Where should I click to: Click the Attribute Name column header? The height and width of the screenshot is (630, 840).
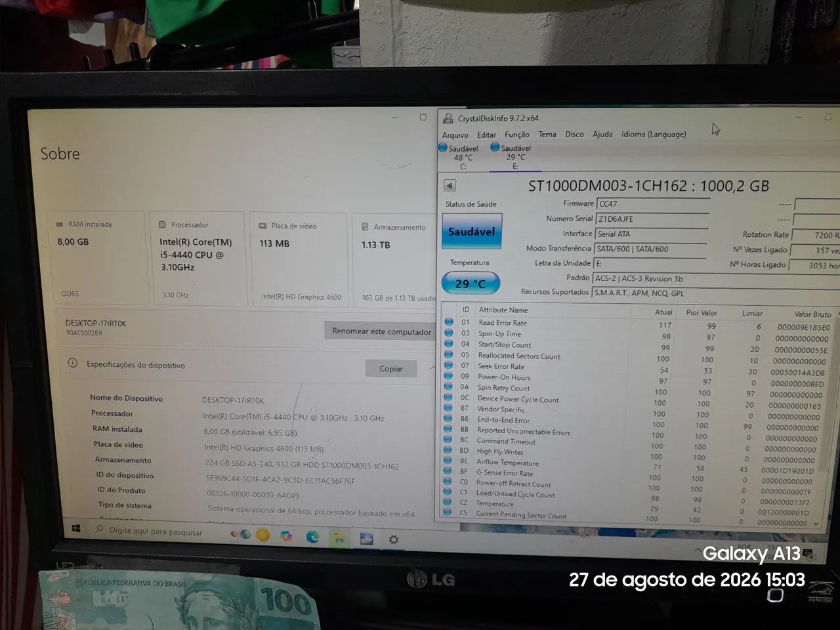(503, 310)
